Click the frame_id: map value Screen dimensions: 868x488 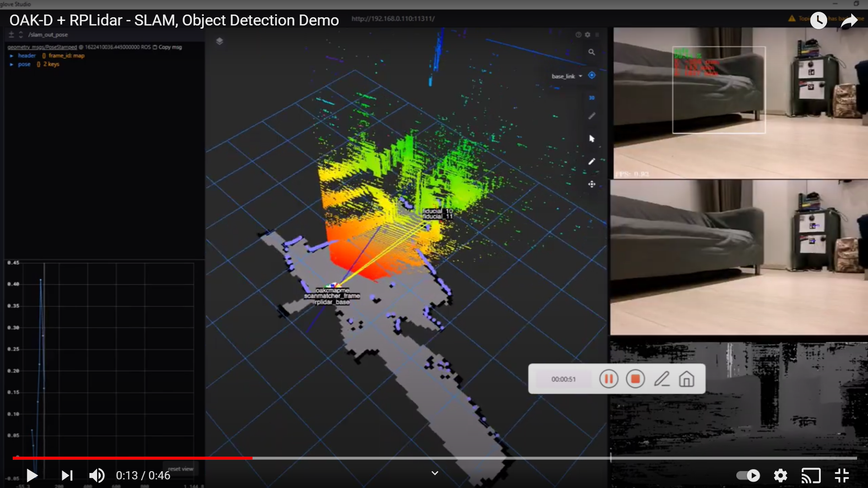tap(66, 55)
